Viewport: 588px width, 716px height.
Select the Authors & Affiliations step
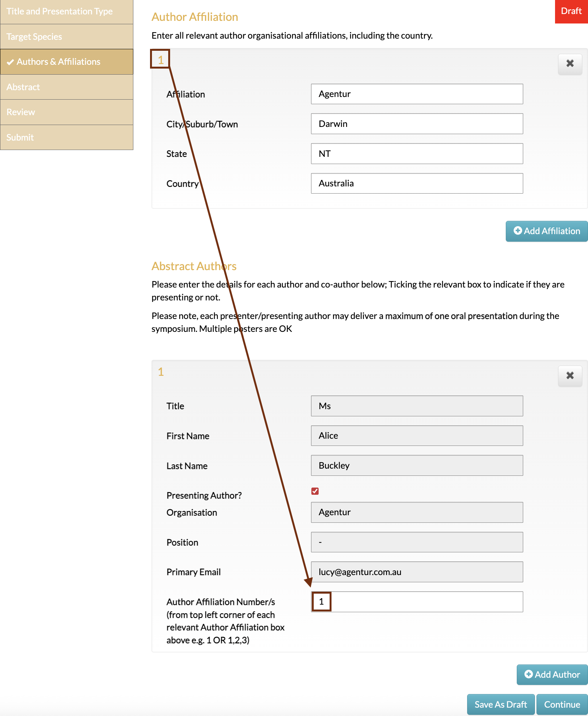67,62
